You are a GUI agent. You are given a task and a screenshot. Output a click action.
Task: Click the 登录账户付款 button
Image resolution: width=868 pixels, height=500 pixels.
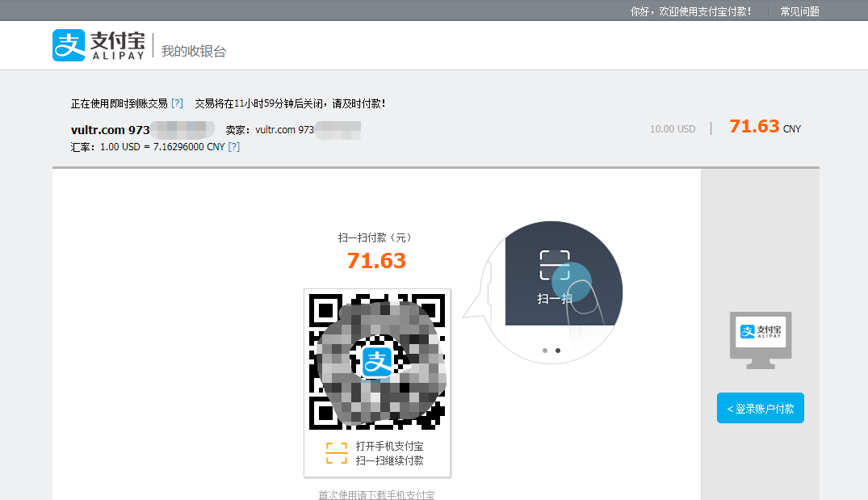[760, 408]
